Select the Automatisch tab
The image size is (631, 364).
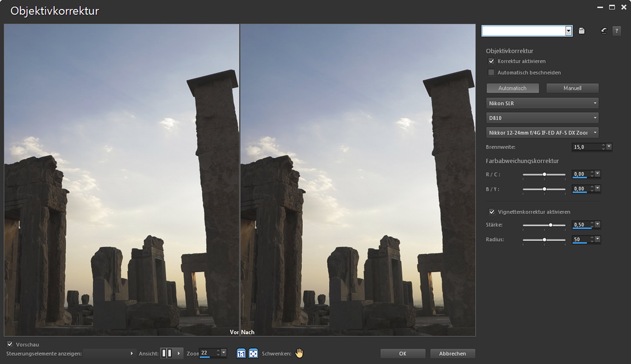[x=513, y=88]
